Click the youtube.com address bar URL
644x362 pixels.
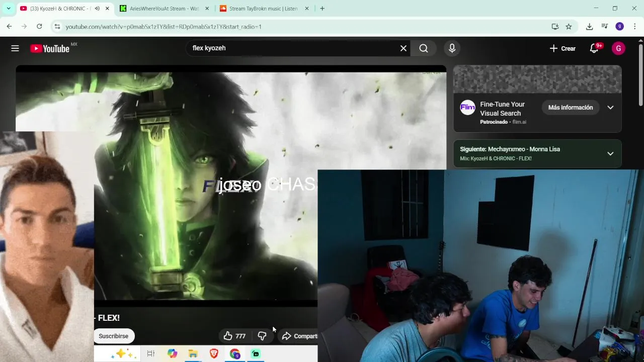pos(164,27)
